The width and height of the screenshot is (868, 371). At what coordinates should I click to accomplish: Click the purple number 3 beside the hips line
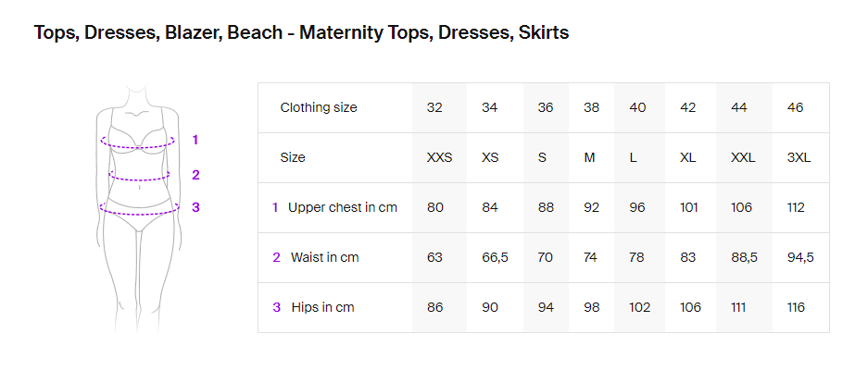[195, 207]
